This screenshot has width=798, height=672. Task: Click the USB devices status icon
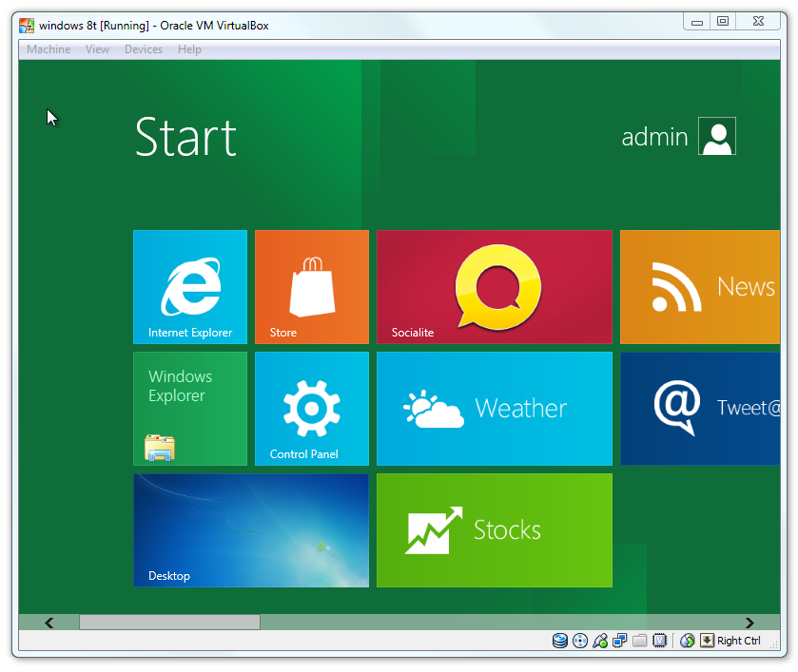[x=600, y=641]
